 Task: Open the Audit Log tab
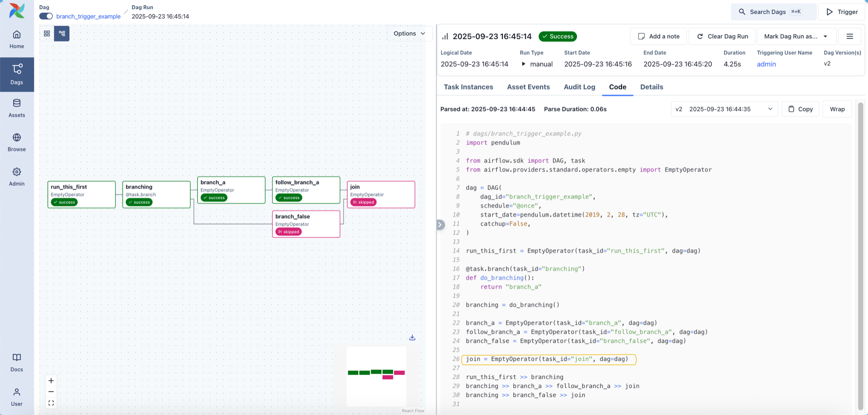(579, 87)
